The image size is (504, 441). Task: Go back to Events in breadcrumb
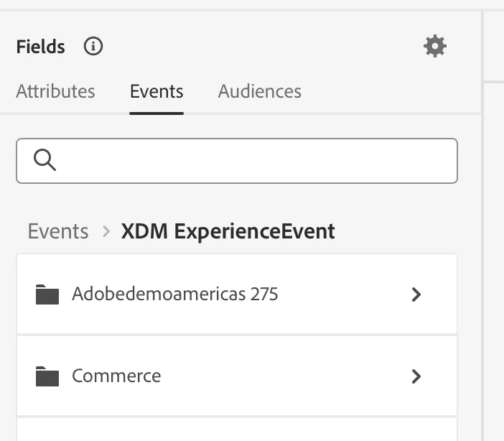58,231
